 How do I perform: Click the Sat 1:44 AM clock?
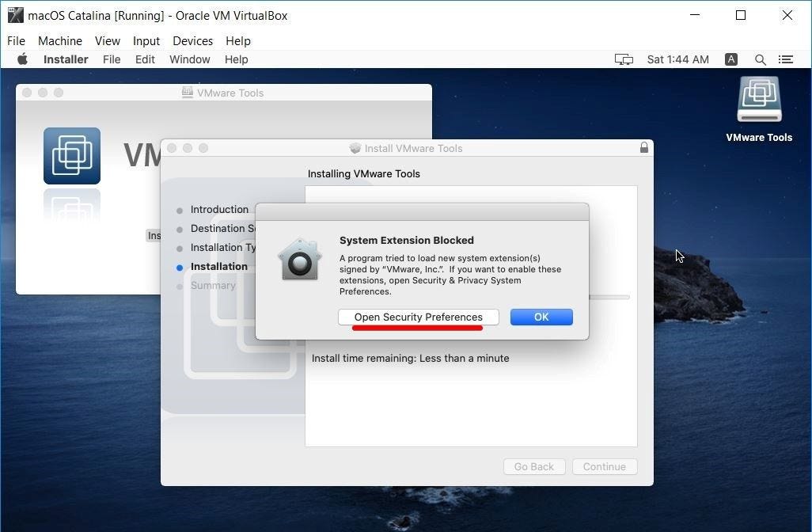coord(678,59)
